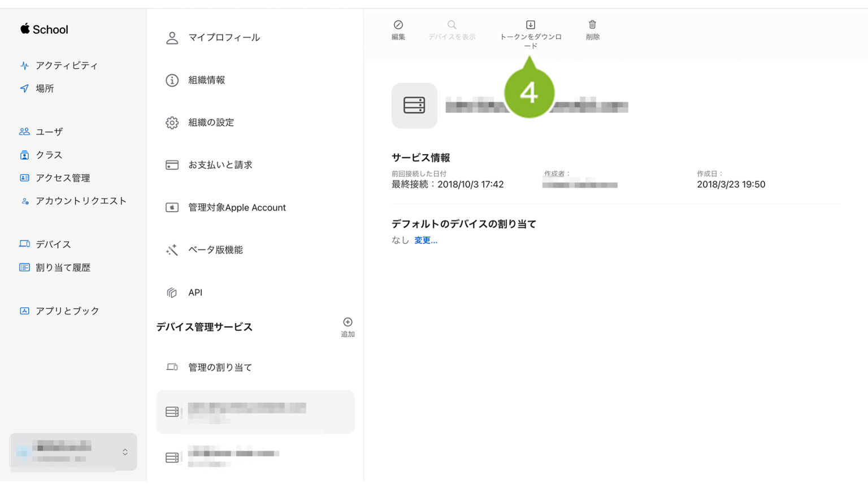Click the add (追加) plus icon
Viewport: 868px width, 488px height.
point(348,323)
